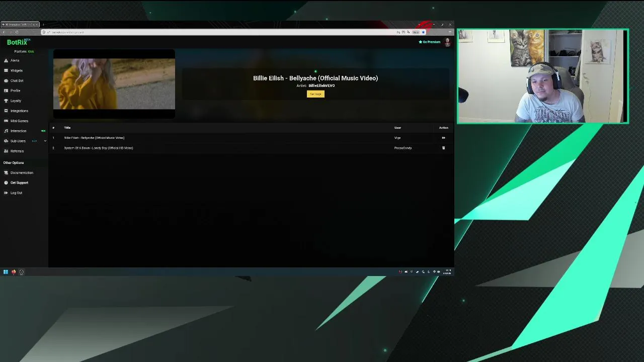Click the Interaction music note icon
This screenshot has width=644, height=362.
click(x=6, y=131)
